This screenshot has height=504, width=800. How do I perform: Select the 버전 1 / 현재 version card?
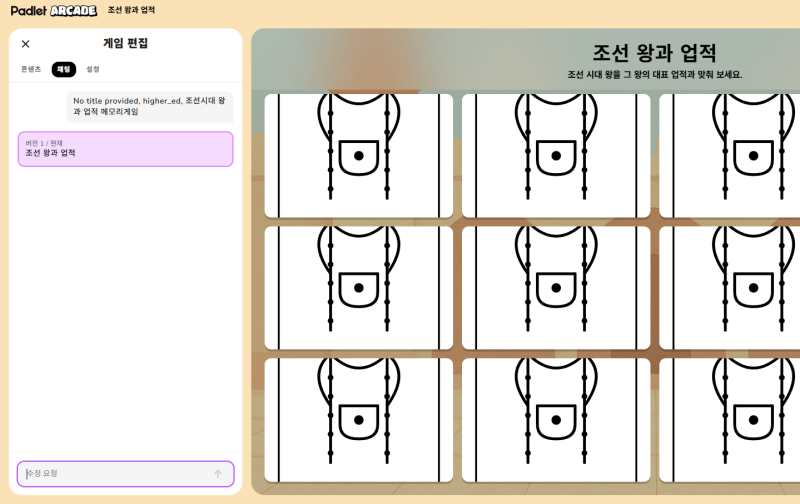pos(126,149)
